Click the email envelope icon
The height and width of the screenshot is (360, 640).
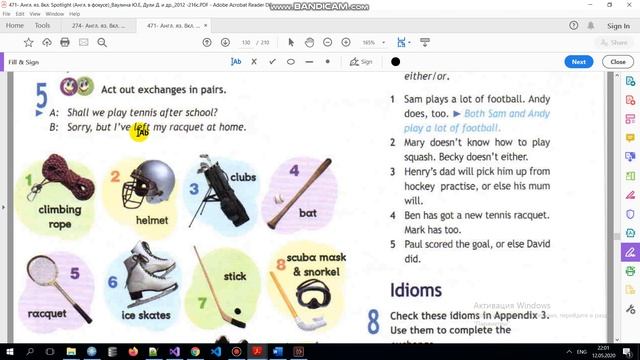click(x=84, y=42)
